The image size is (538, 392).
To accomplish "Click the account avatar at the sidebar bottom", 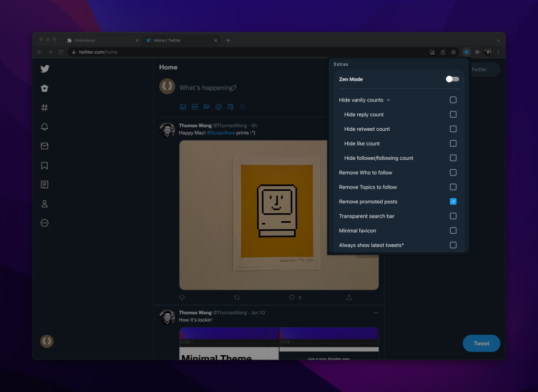I will coord(47,341).
